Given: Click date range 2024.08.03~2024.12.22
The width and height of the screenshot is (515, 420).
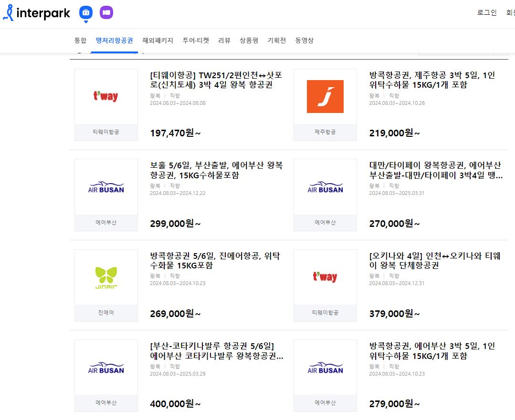Looking at the screenshot, I should tap(178, 193).
